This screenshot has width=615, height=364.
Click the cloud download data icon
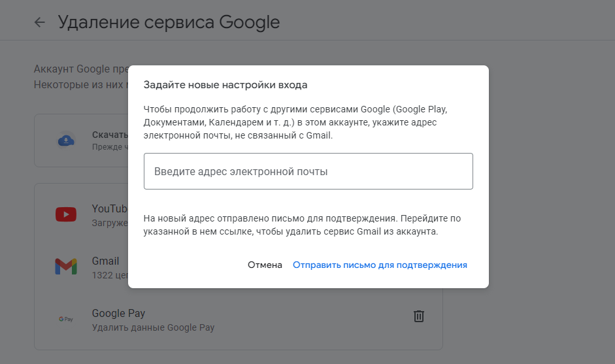pos(66,140)
